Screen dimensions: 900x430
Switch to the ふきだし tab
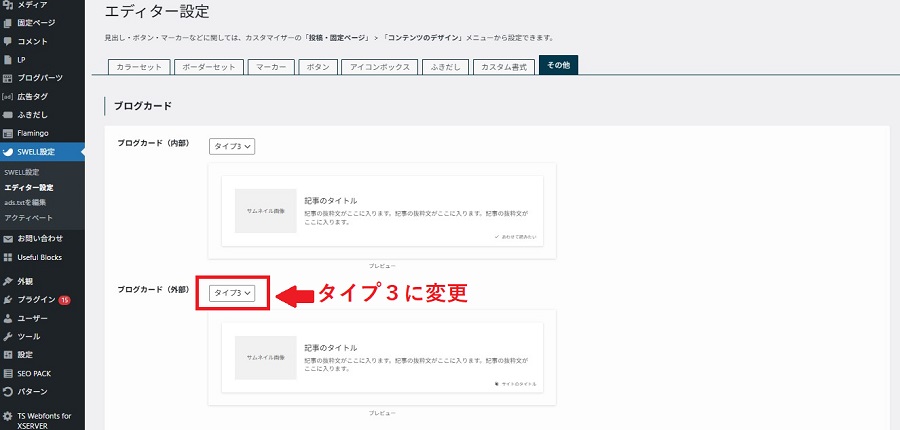click(445, 67)
